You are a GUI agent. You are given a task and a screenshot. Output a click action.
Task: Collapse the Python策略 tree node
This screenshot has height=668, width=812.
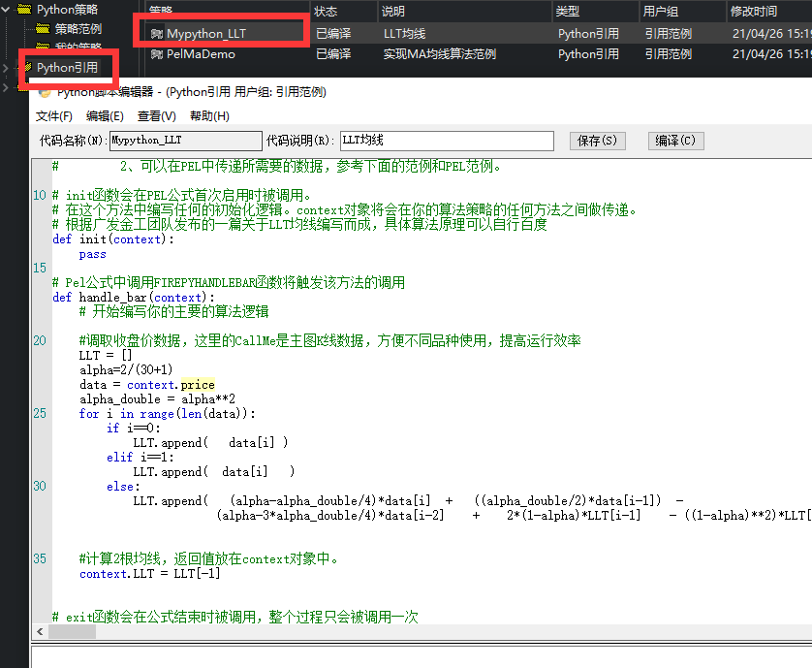(6, 10)
